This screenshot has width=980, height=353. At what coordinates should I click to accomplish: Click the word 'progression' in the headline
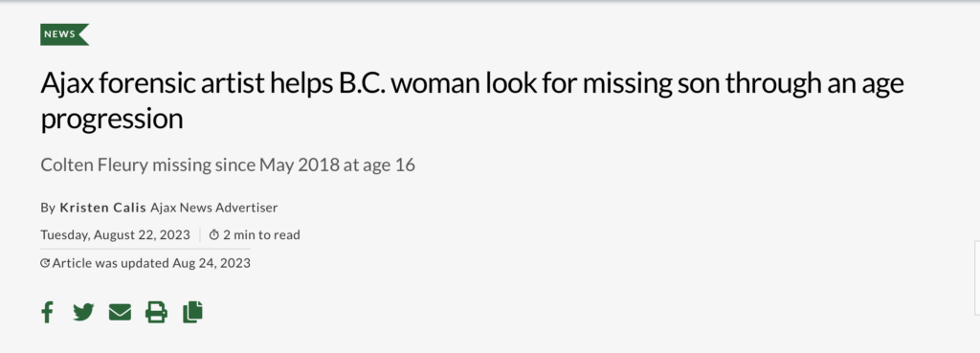point(112,119)
